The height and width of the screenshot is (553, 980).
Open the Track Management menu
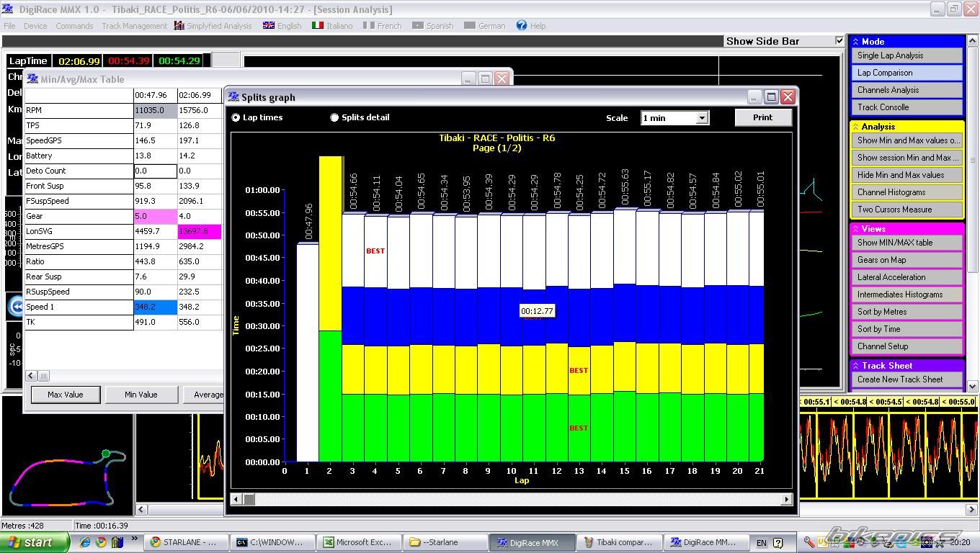pos(134,25)
